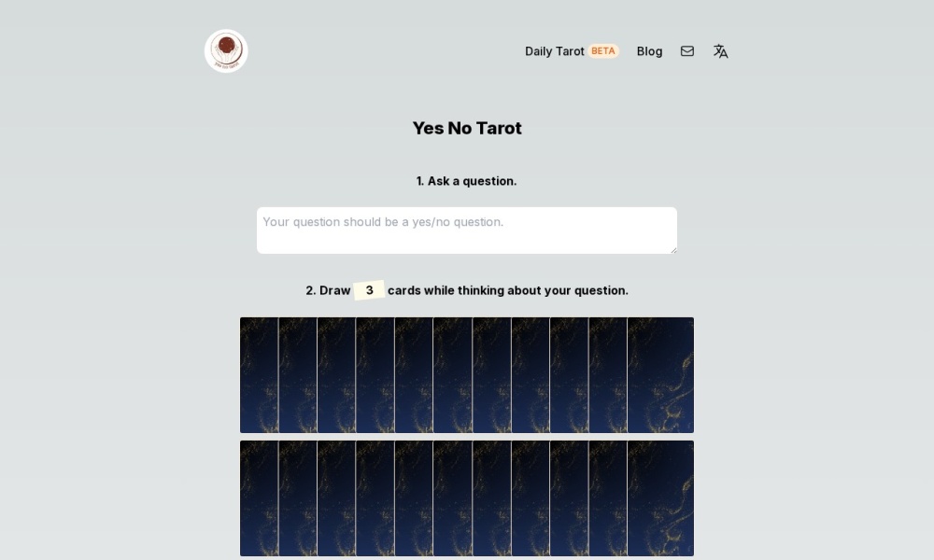This screenshot has width=934, height=560.
Task: Open the mail envelope icon
Action: (687, 51)
